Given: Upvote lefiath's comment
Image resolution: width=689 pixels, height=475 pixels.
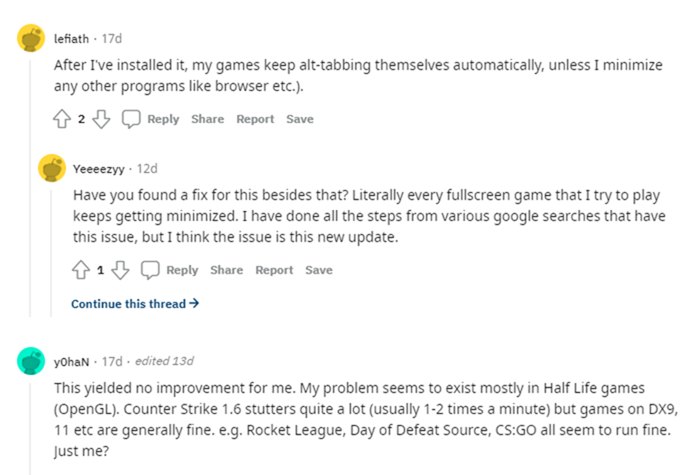Looking at the screenshot, I should point(62,119).
